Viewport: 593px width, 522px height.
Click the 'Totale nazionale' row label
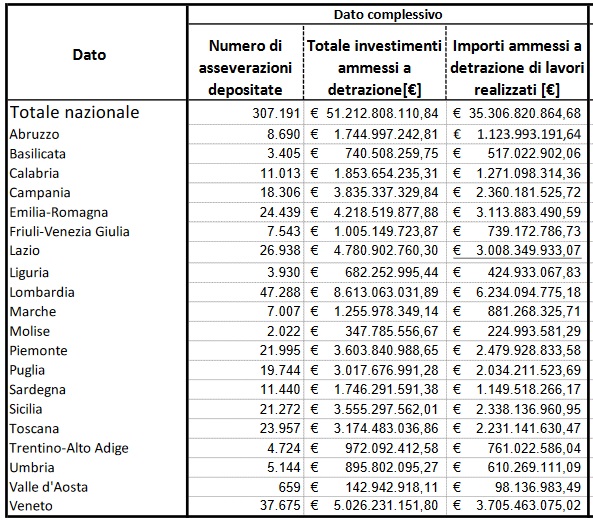coord(75,112)
